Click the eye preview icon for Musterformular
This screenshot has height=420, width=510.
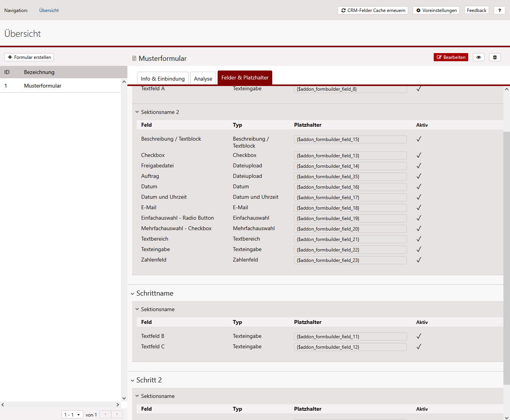[x=479, y=57]
